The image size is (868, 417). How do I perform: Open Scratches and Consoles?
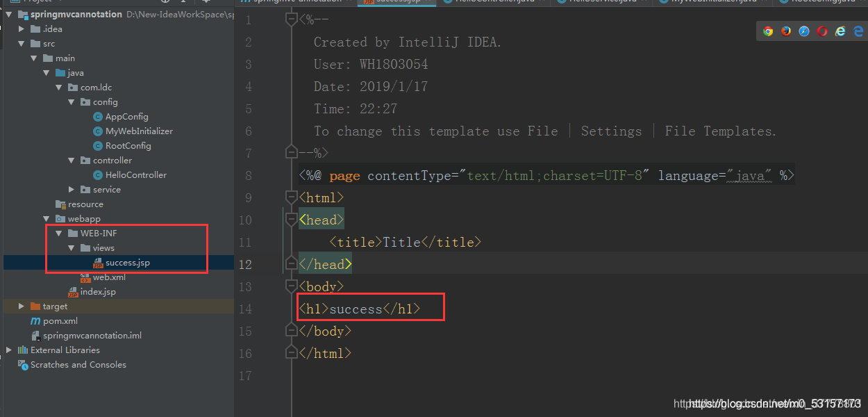coord(78,365)
